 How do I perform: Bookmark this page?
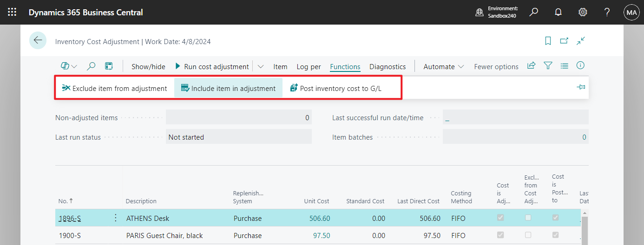(x=548, y=41)
